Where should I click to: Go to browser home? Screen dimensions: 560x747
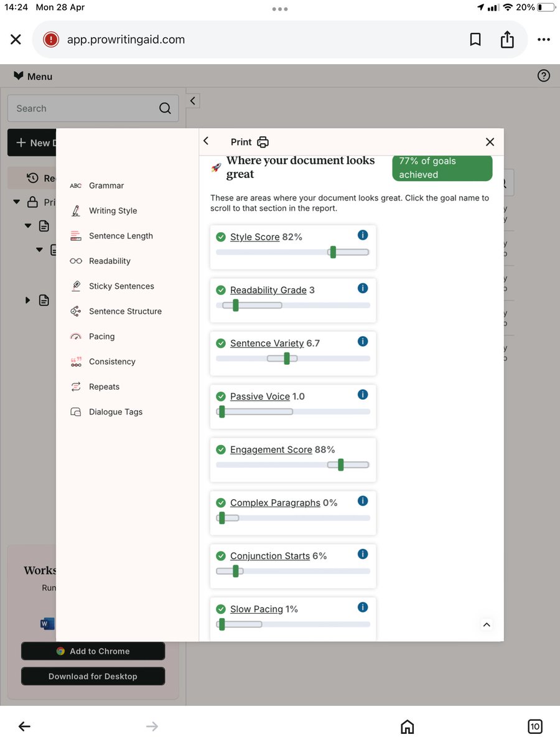point(408,726)
